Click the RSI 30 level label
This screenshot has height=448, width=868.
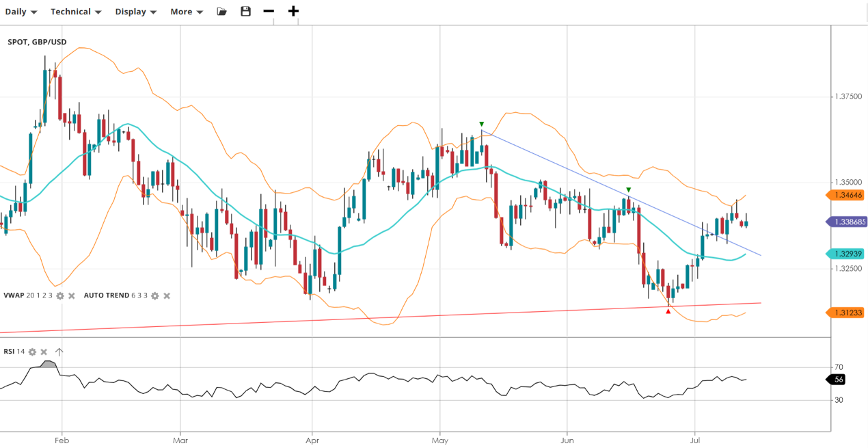(x=839, y=399)
